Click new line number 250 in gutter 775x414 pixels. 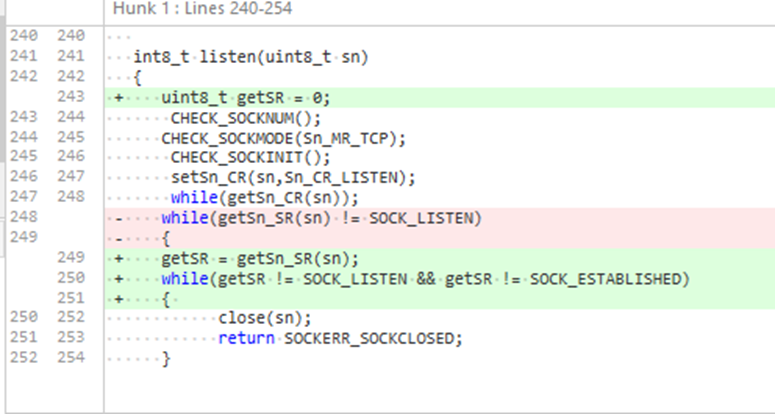[71, 278]
